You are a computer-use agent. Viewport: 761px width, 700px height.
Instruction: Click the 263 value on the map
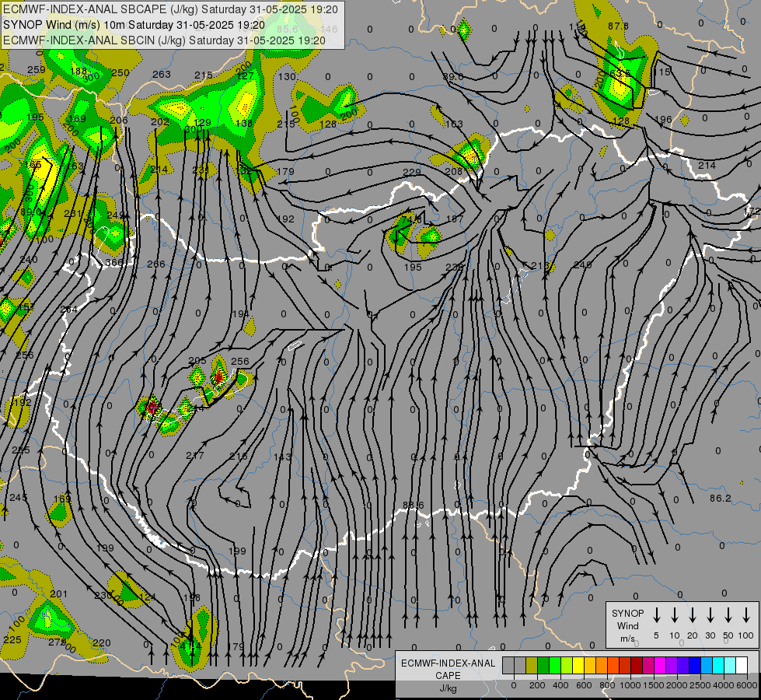click(x=162, y=74)
